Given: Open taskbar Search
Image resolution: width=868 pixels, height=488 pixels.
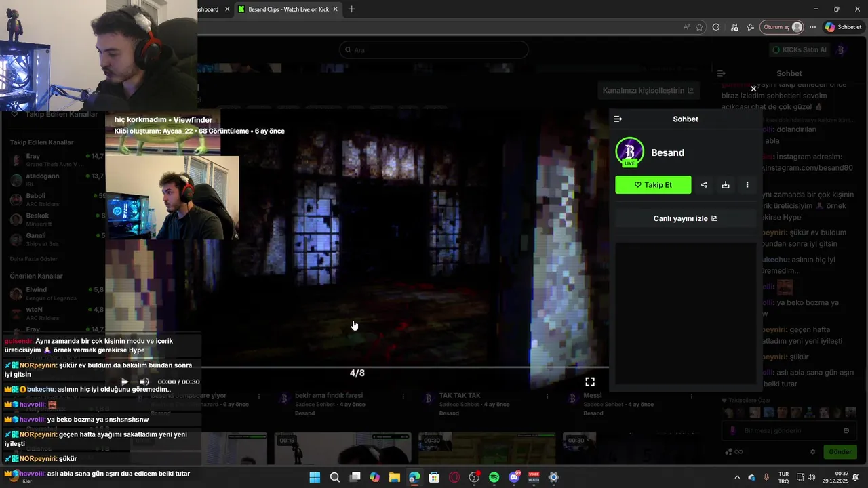Looking at the screenshot, I should point(335,477).
